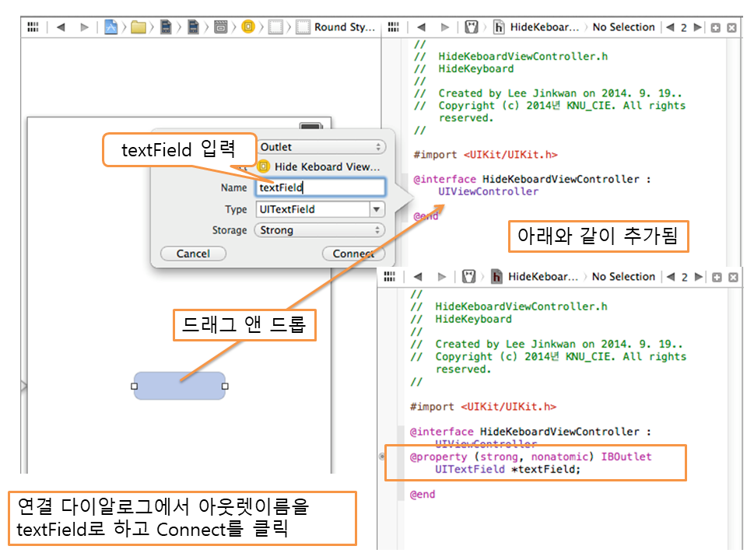Click the yellow view controller icon in jump bar
Image resolution: width=747 pixels, height=560 pixels.
point(248,27)
